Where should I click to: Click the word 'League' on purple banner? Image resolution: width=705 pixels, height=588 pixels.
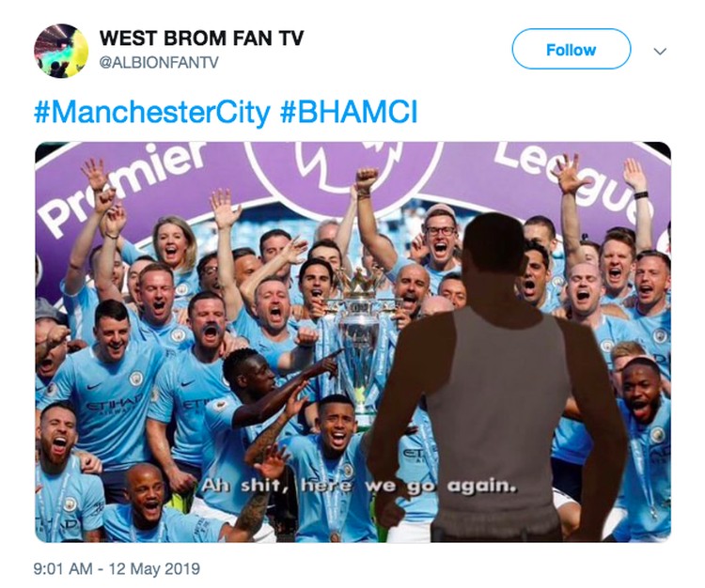pos(575,178)
